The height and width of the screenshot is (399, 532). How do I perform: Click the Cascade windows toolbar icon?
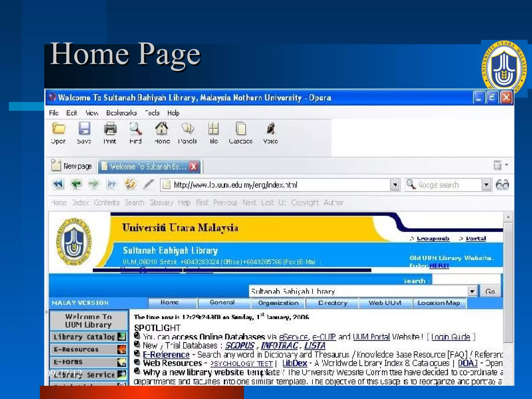(241, 128)
